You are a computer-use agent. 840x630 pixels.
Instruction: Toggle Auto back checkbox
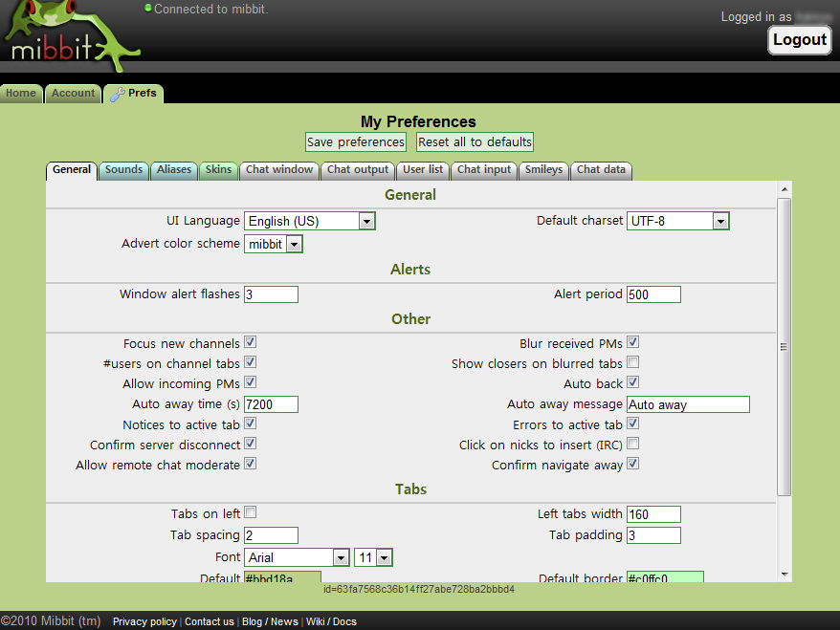(x=632, y=382)
